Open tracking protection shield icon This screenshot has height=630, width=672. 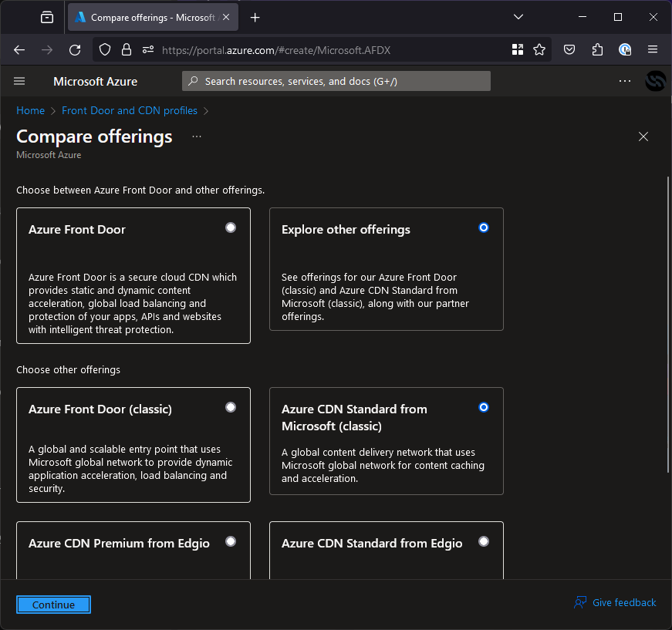[105, 49]
